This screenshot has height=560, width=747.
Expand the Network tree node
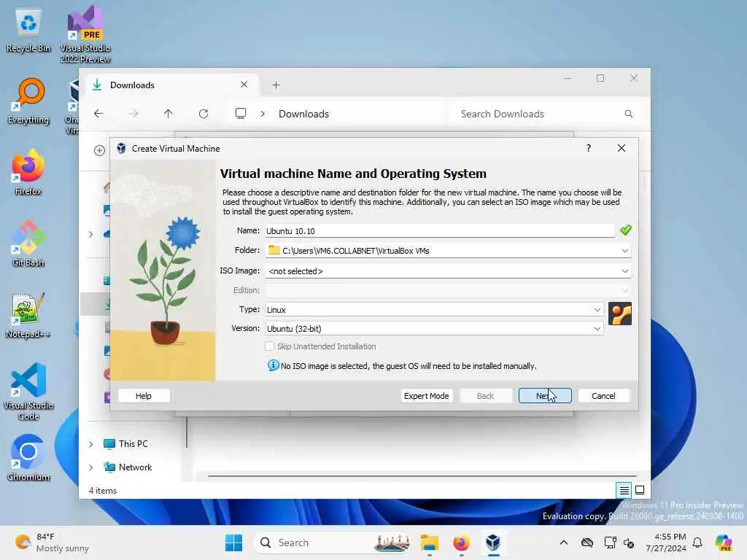pos(91,467)
